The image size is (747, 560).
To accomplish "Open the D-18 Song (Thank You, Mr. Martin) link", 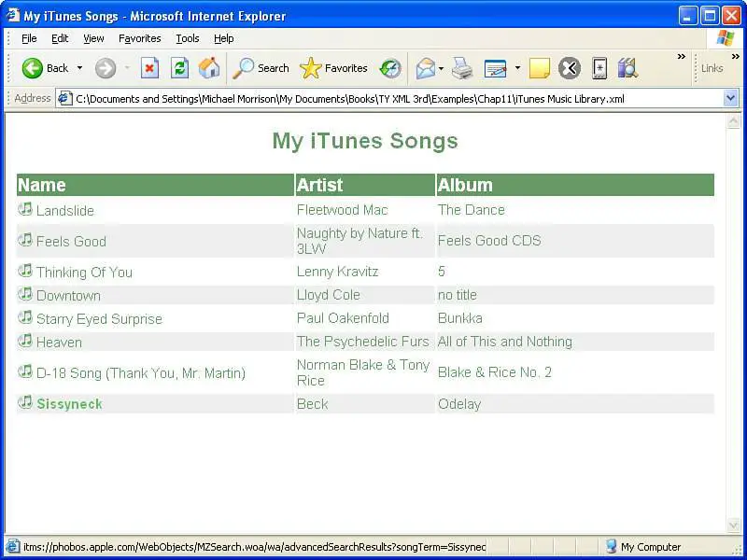I will [x=141, y=373].
